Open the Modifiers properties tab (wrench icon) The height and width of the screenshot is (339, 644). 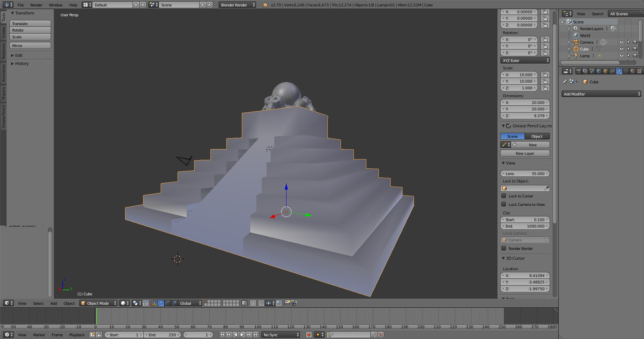coord(619,71)
